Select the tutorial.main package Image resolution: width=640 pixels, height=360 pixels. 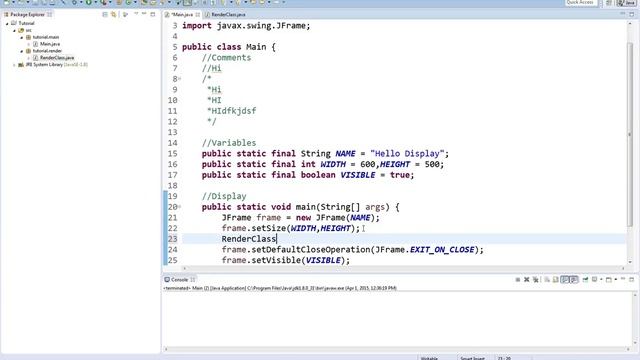[x=46, y=37]
